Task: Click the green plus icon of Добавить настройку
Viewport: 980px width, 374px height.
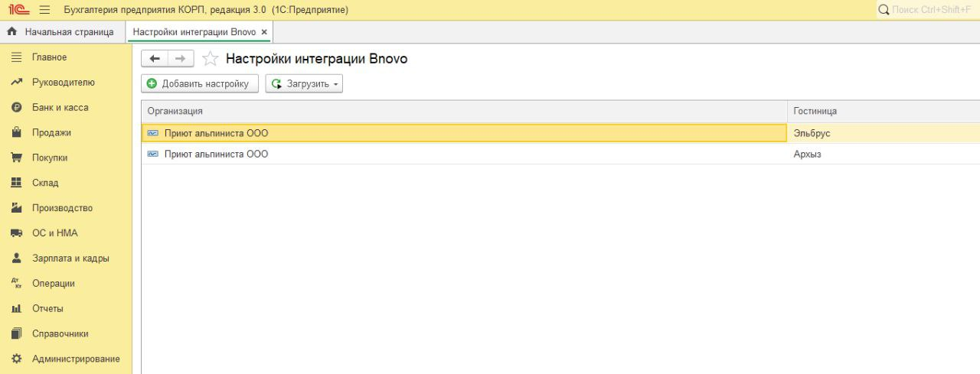Action: (152, 84)
